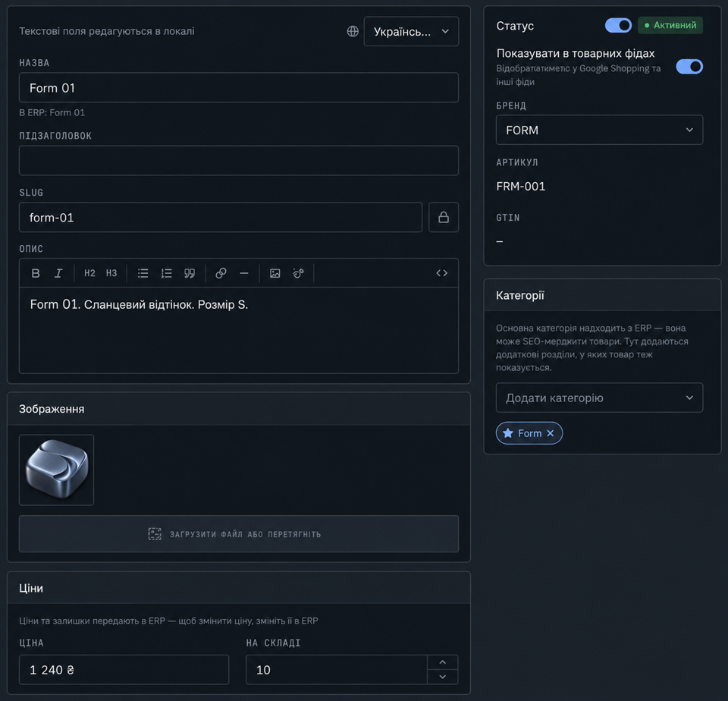Switch editor to source code view
This screenshot has width=728, height=701.
click(441, 273)
